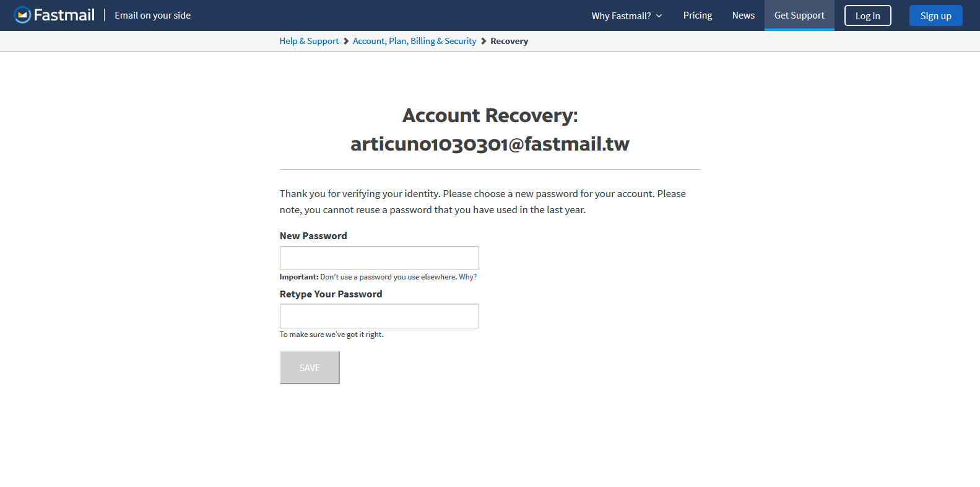
Task: Click the Account Recovery heading text
Action: click(x=490, y=115)
